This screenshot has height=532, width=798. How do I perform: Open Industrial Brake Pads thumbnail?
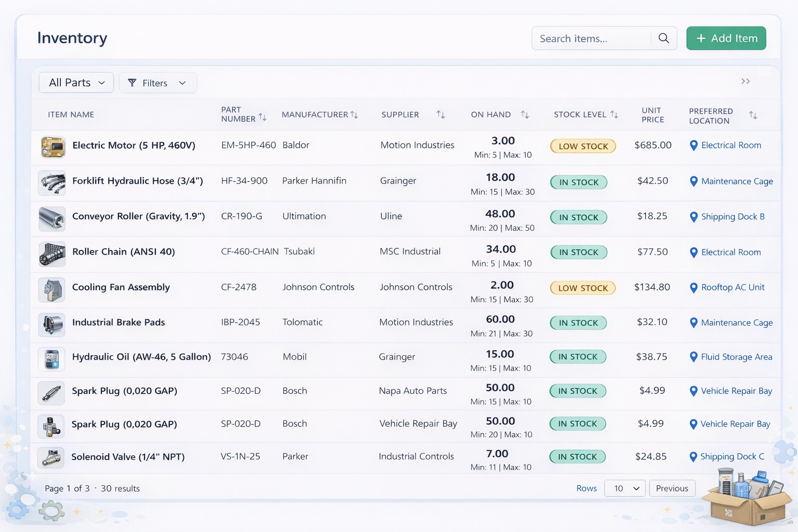51,325
